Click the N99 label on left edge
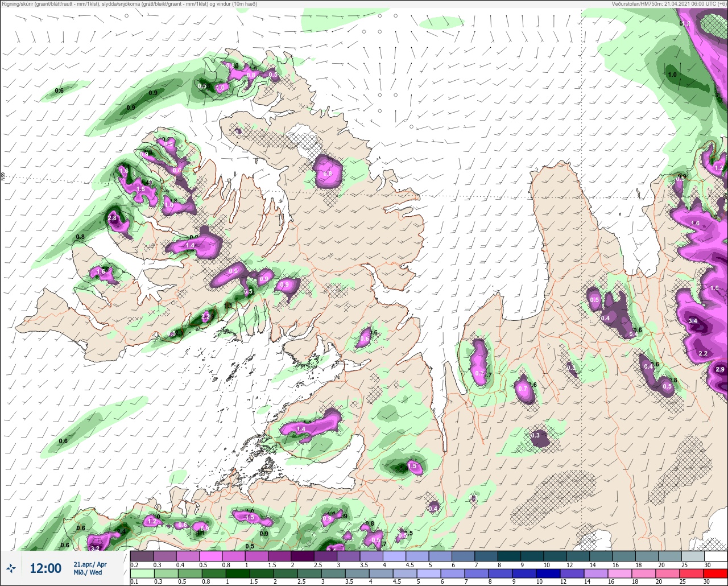 (x=3, y=177)
